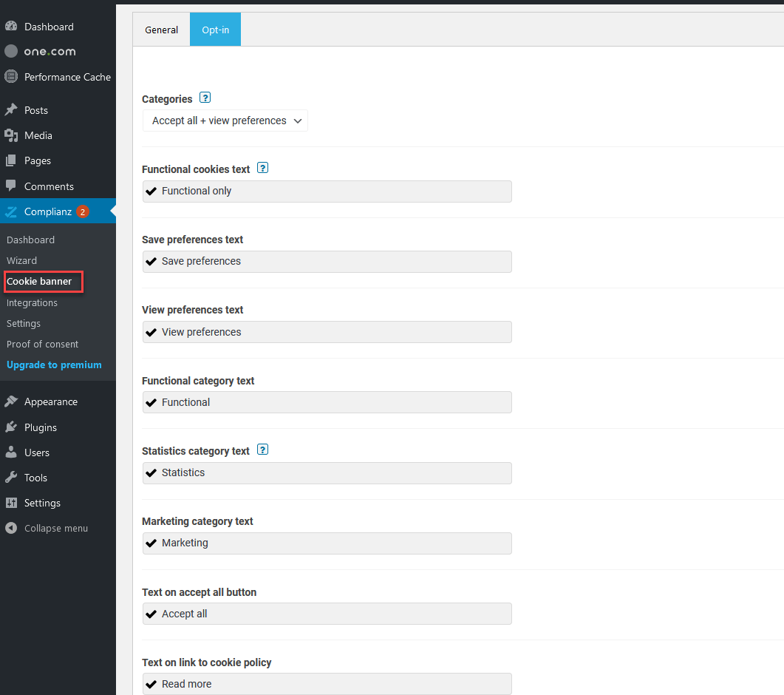Image resolution: width=784 pixels, height=695 pixels.
Task: Open Users label in the sidebar
Action: 37,452
